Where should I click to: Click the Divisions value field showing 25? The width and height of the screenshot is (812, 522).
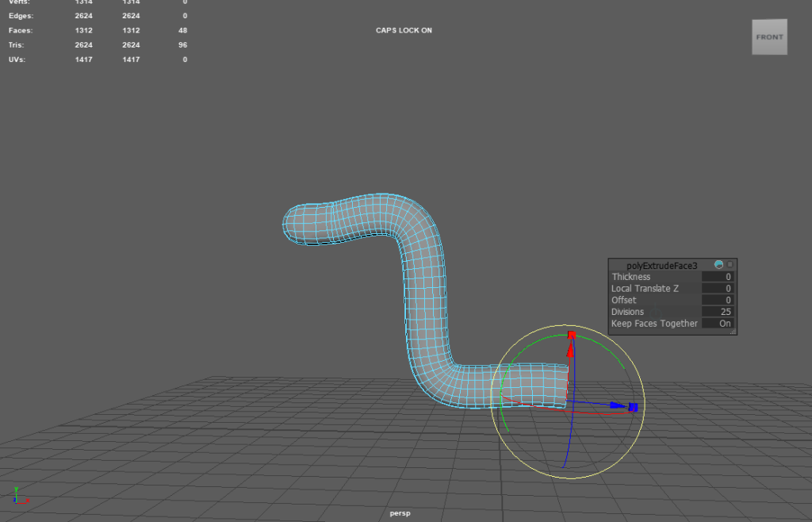pyautogui.click(x=718, y=312)
